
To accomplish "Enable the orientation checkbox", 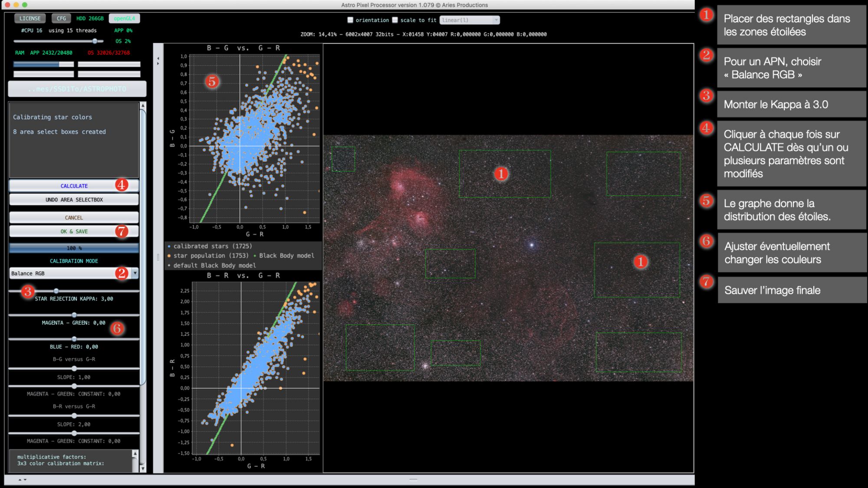I will [350, 20].
